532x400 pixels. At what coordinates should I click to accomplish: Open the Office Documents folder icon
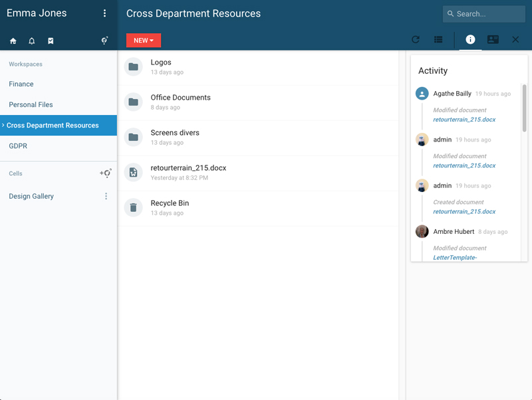(x=133, y=100)
